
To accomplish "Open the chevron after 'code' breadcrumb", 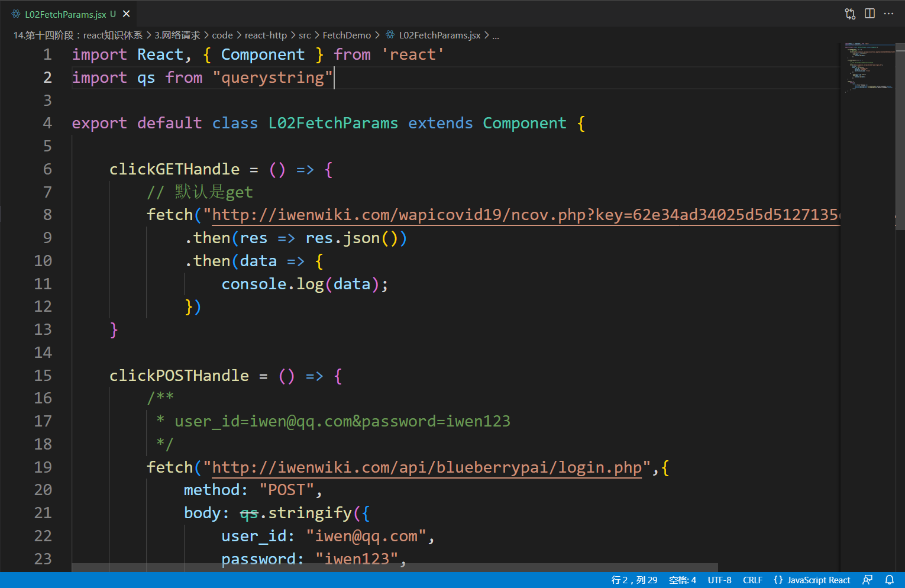I will click(x=239, y=35).
